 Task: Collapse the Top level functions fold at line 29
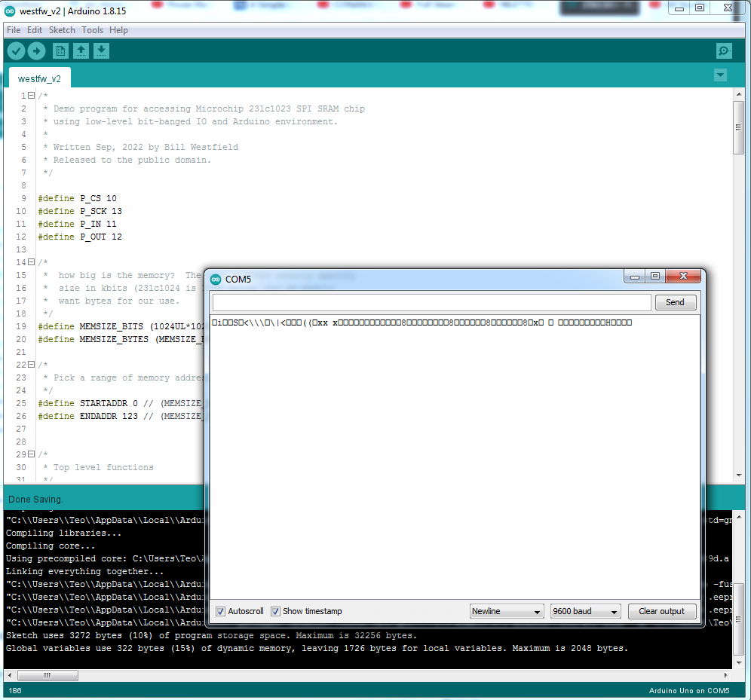(30, 454)
